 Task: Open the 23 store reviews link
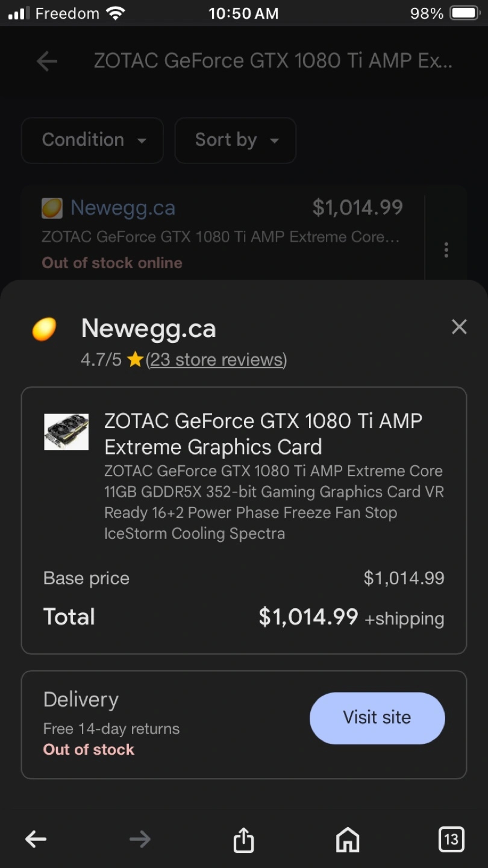216,360
